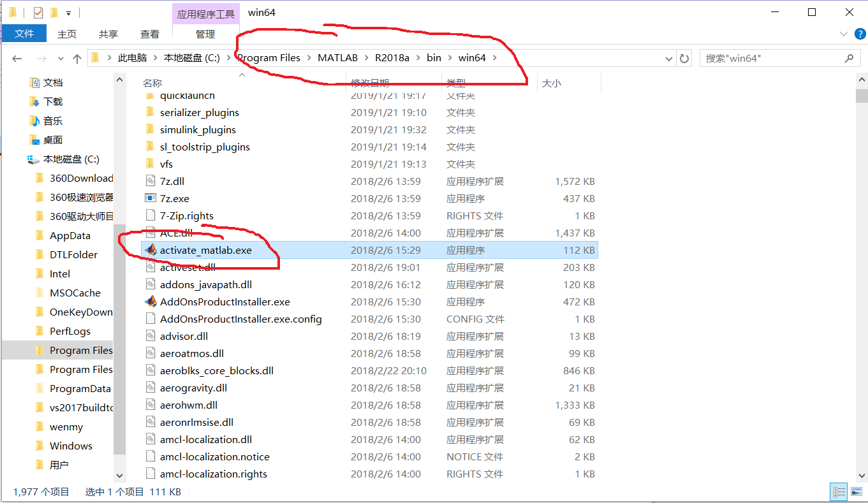Click the AddOnsProductInstaller.exe MATLAB icon
The image size is (868, 503).
(x=151, y=302)
